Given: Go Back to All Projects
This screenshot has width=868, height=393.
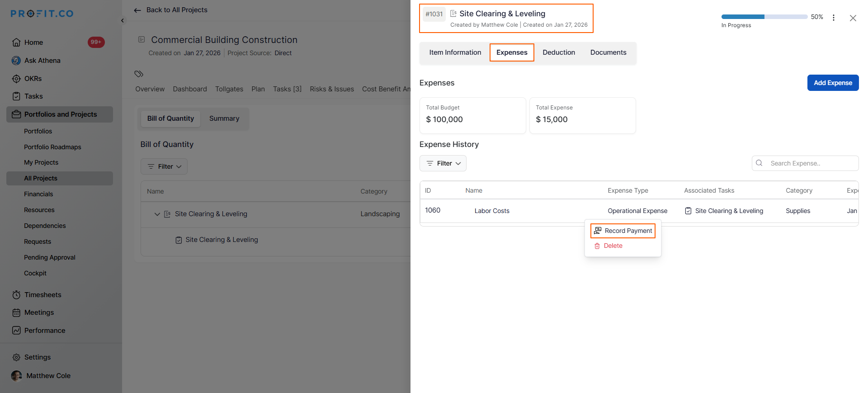Looking at the screenshot, I should 171,10.
